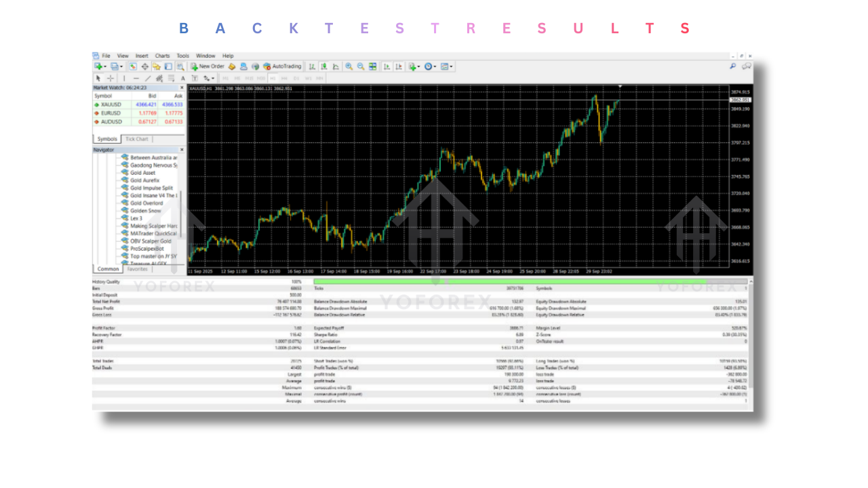Click the New Order button
The height and width of the screenshot is (488, 868).
(208, 66)
